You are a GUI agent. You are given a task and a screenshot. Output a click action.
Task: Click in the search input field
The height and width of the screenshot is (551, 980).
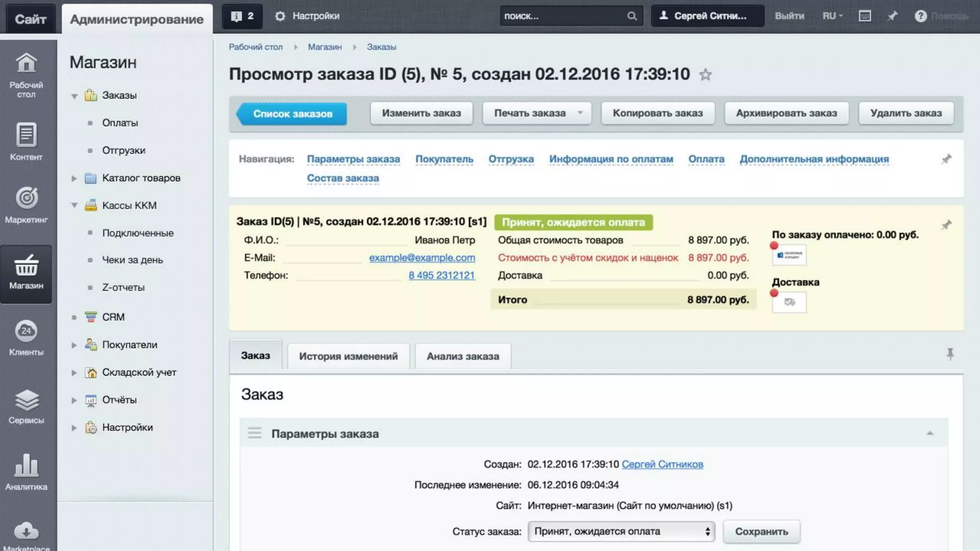[x=562, y=16]
